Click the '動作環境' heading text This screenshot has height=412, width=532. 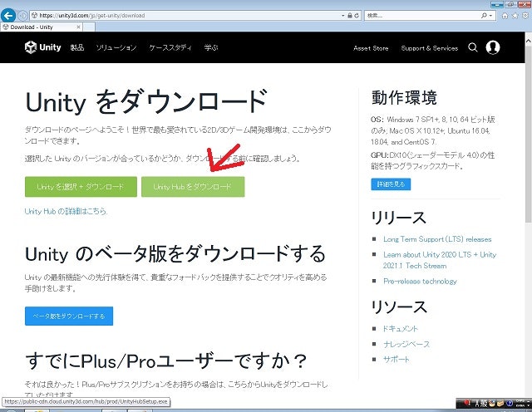[x=404, y=98]
